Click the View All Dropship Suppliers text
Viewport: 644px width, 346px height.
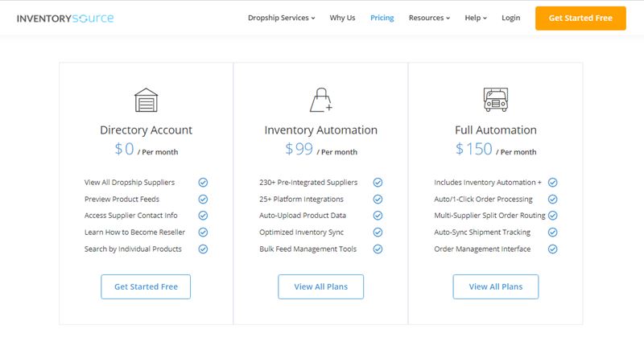(x=130, y=182)
